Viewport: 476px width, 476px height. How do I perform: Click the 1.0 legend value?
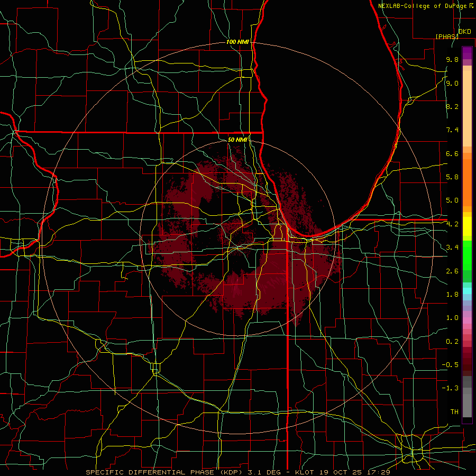452,318
